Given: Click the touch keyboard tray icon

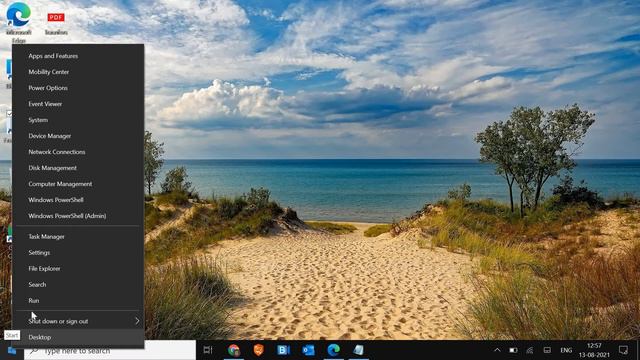Looking at the screenshot, I should [x=547, y=350].
